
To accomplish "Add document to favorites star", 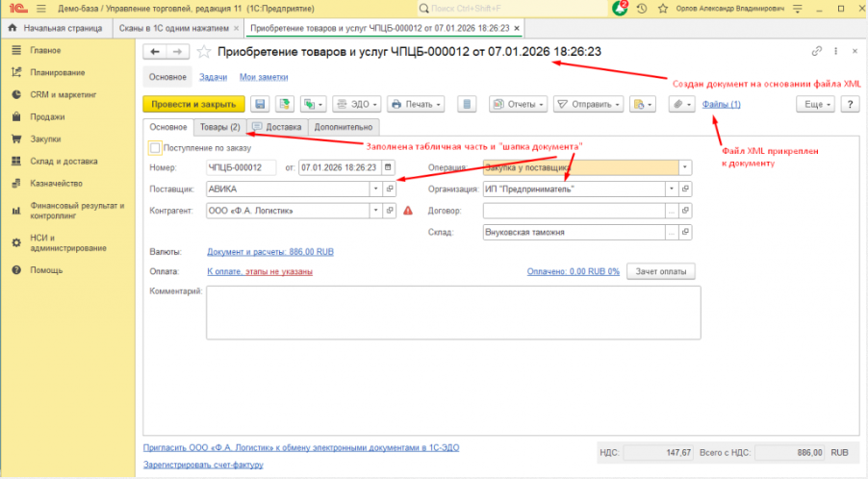I will coord(204,51).
